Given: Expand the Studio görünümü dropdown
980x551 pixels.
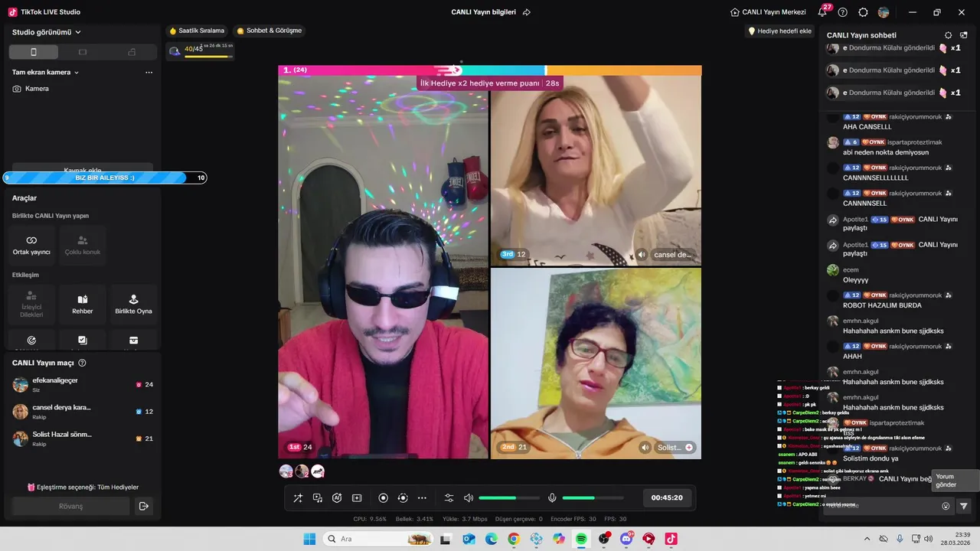Looking at the screenshot, I should click(47, 32).
